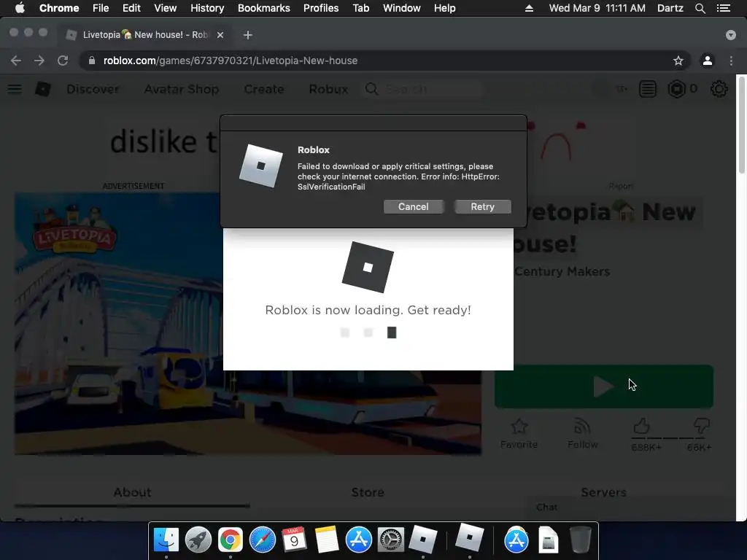747x560 pixels.
Task: Open the Apple menu
Action: pos(20,8)
